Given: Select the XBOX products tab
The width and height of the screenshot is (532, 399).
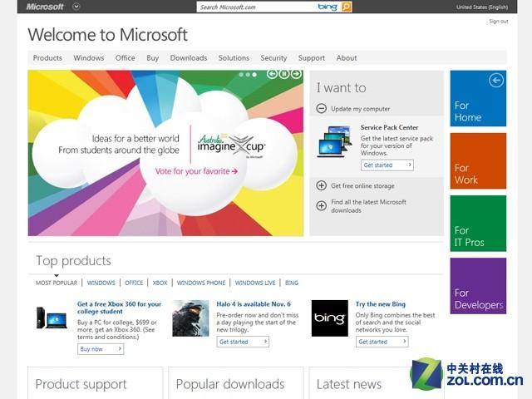Looking at the screenshot, I should pyautogui.click(x=160, y=283).
